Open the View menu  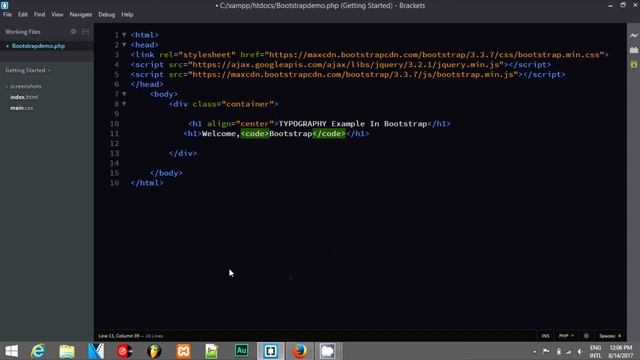pyautogui.click(x=57, y=14)
